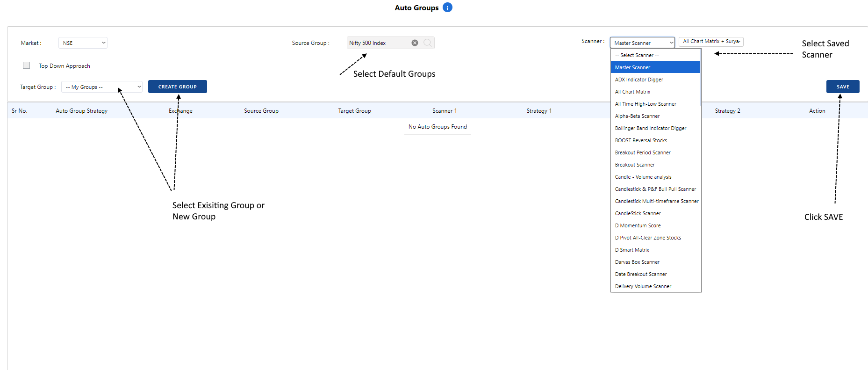The width and height of the screenshot is (868, 370).
Task: Select the All Chart Matrix option
Action: pyautogui.click(x=655, y=92)
